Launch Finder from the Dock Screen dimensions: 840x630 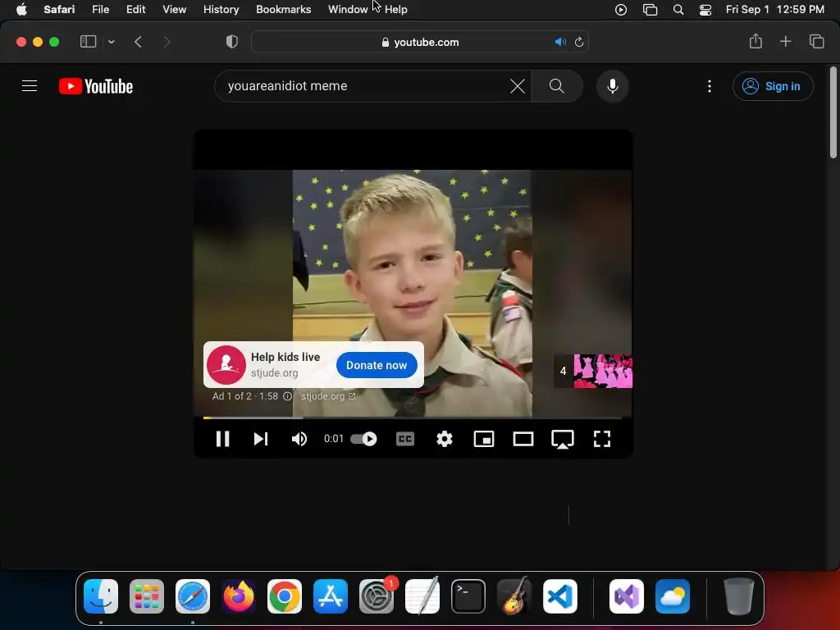pyautogui.click(x=101, y=596)
